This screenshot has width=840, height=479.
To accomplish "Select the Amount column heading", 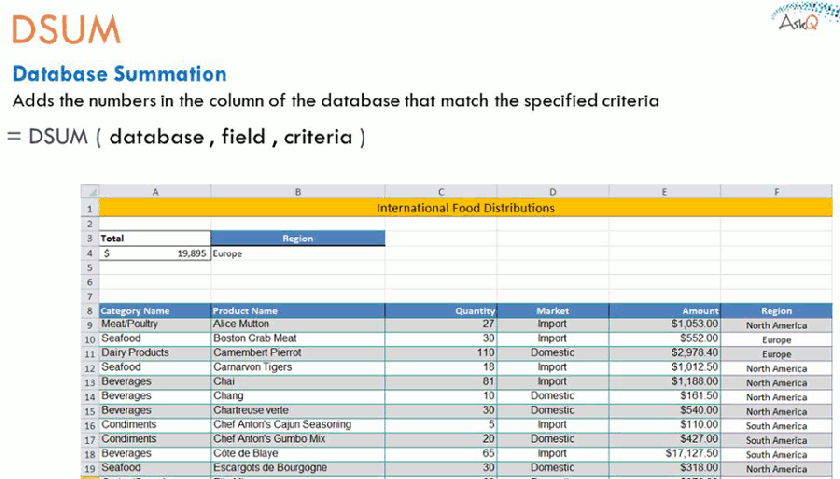I will [664, 311].
